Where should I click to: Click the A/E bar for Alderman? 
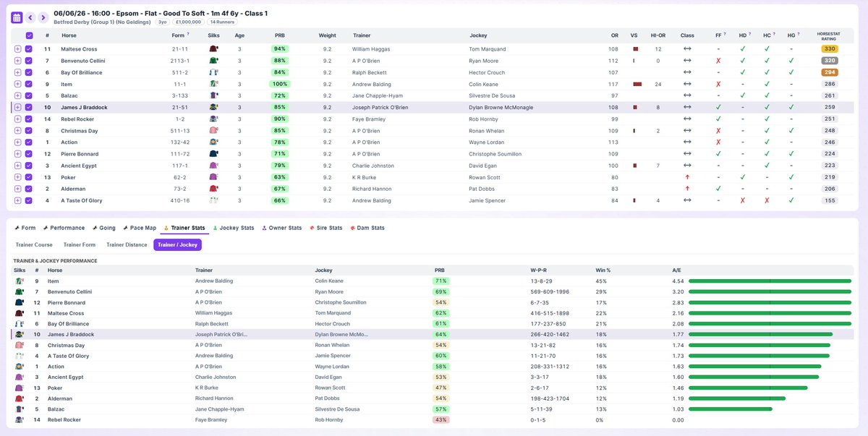737,398
